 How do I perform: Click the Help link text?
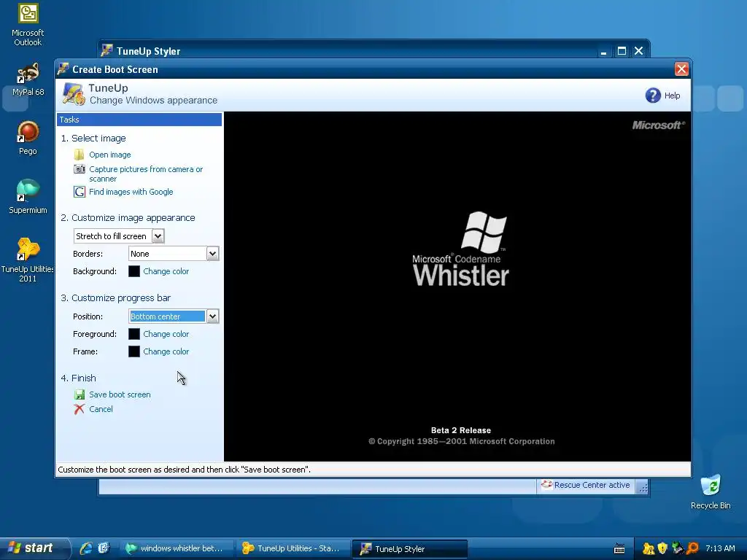pyautogui.click(x=672, y=96)
